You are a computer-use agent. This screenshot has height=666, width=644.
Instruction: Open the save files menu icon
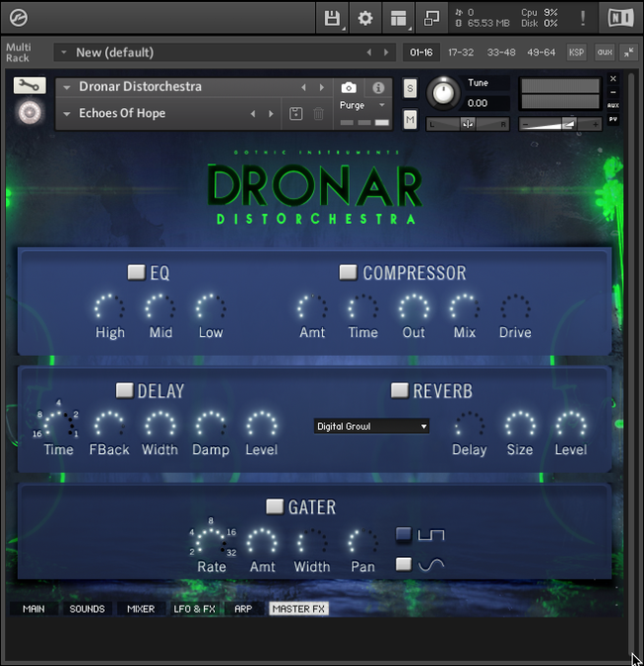coord(332,18)
